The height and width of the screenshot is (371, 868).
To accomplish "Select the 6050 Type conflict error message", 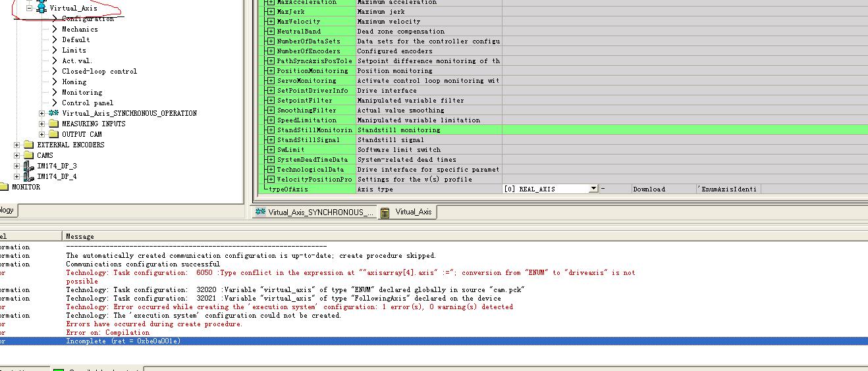I will pyautogui.click(x=350, y=276).
